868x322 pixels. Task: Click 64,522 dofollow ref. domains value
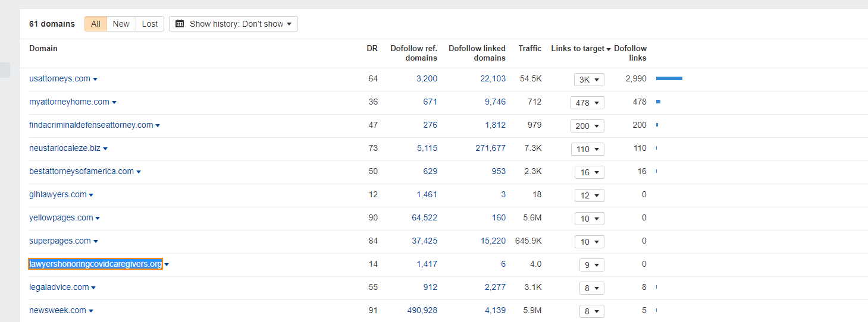tap(424, 217)
